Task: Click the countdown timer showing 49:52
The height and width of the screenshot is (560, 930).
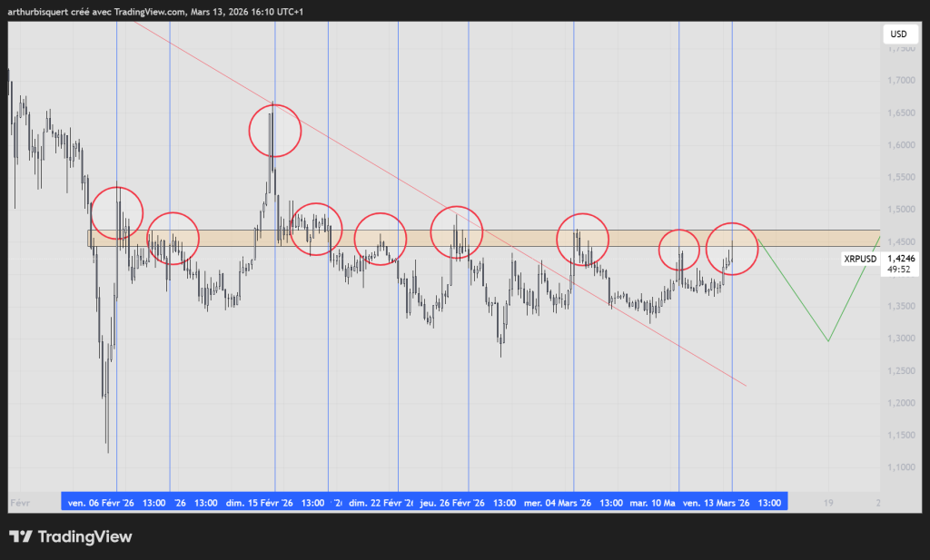Action: [900, 270]
